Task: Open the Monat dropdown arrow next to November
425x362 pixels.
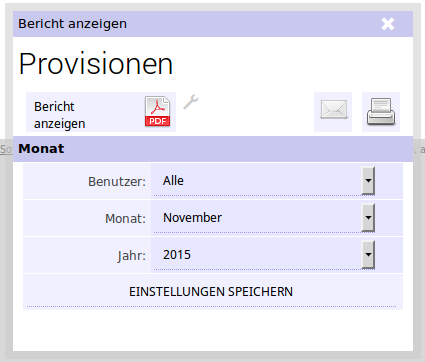Action: [368, 218]
